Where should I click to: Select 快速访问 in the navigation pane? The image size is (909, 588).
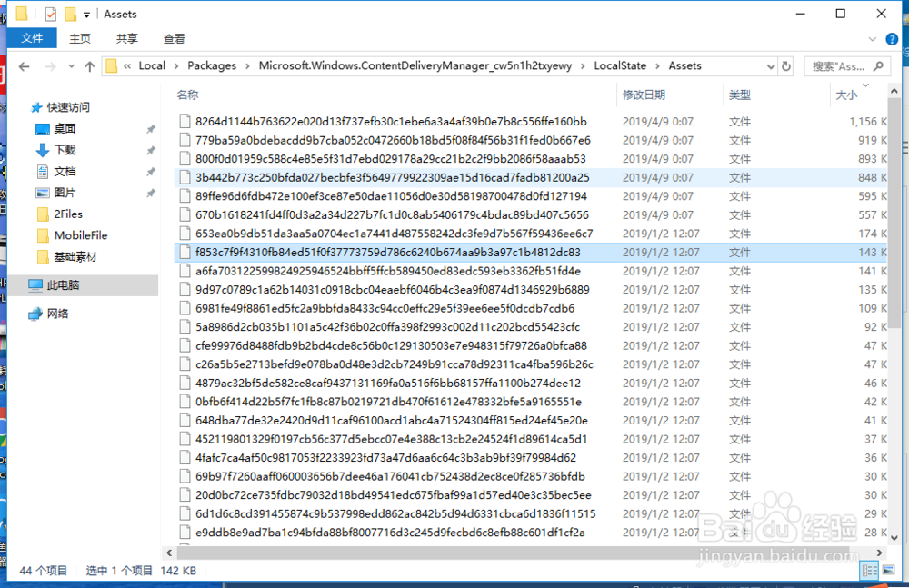(x=68, y=107)
